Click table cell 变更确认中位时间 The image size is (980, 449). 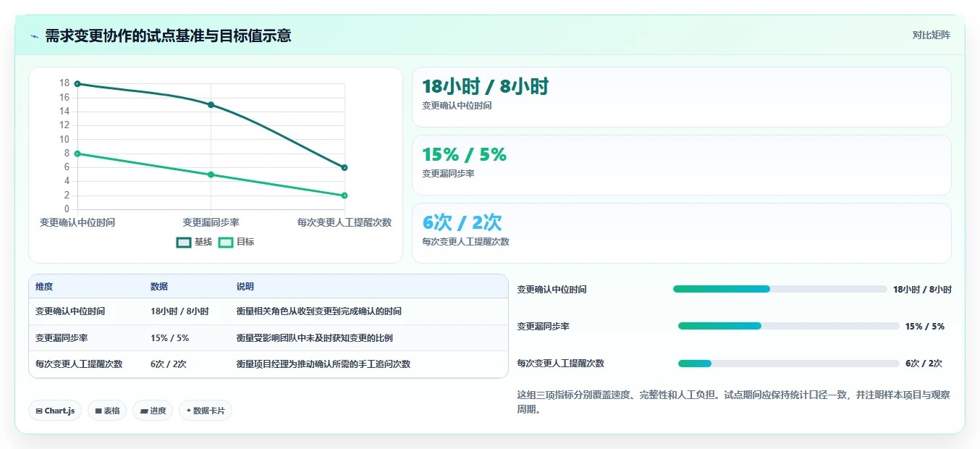click(x=69, y=311)
